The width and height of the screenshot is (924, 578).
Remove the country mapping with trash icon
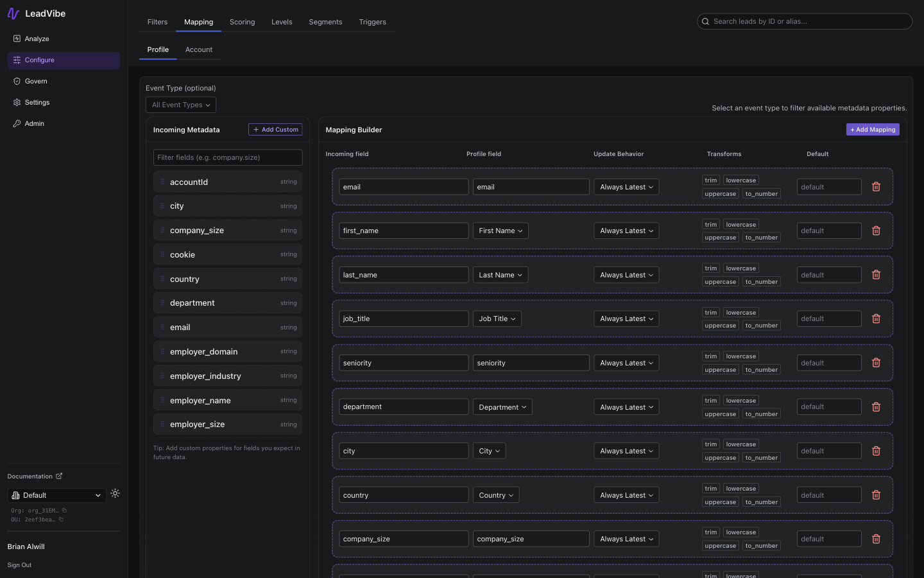876,495
